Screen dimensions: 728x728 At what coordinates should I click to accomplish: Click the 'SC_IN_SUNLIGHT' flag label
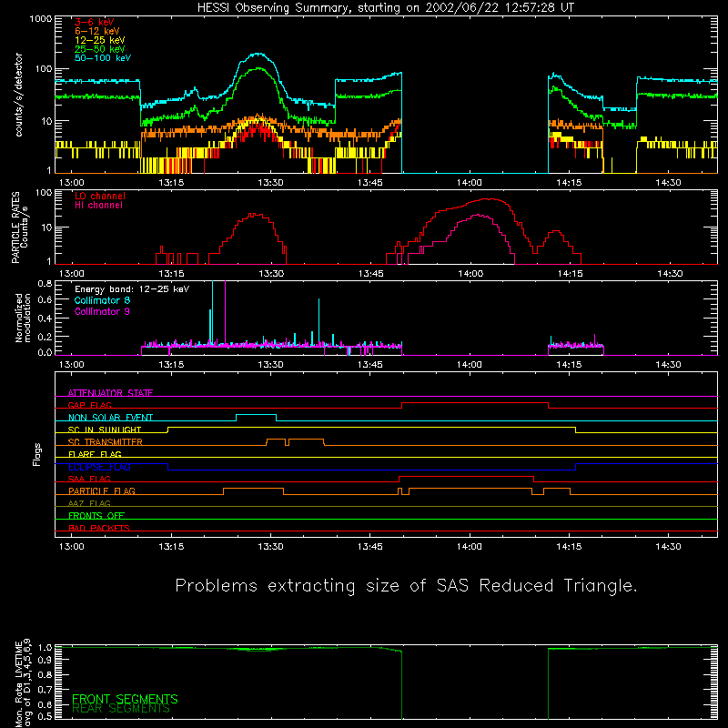pyautogui.click(x=105, y=430)
